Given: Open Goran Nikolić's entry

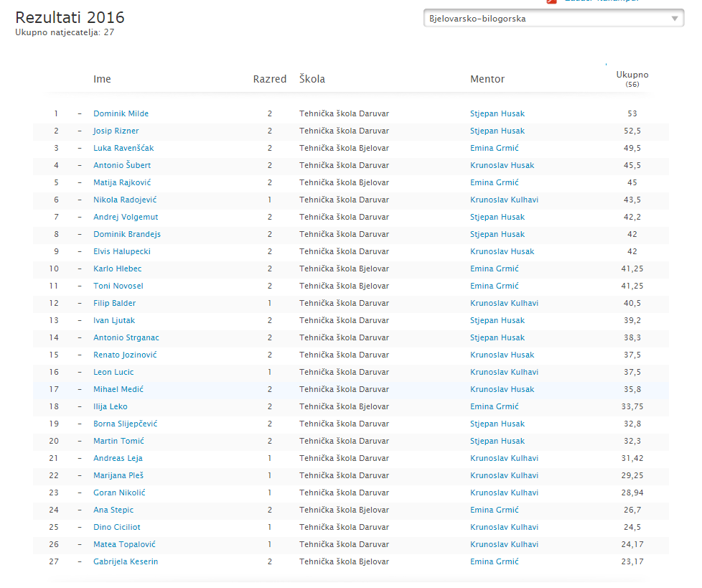Looking at the screenshot, I should (x=119, y=493).
